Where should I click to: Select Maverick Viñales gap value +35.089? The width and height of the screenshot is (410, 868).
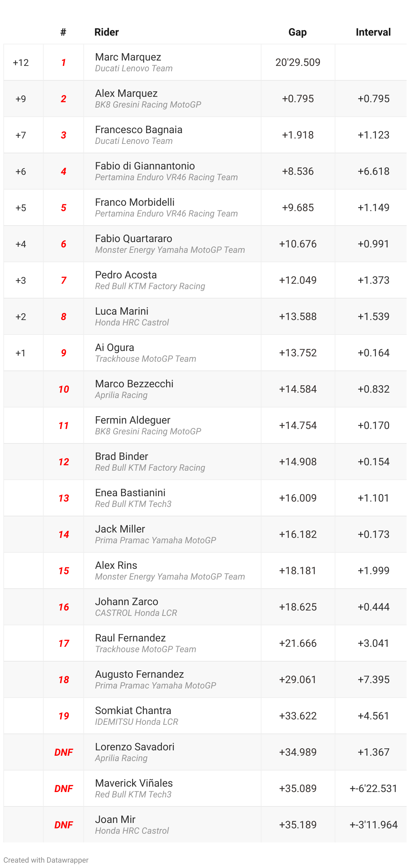(298, 788)
